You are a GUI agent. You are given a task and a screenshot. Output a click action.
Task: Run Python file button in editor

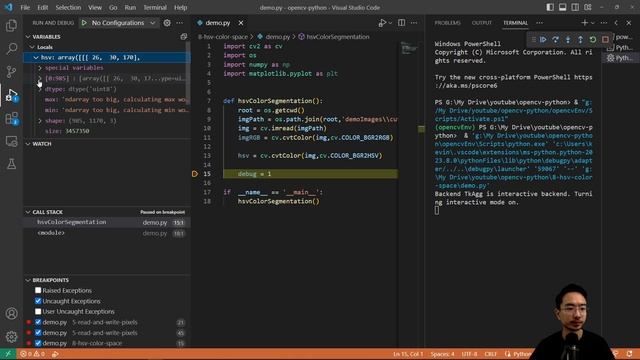[382, 23]
